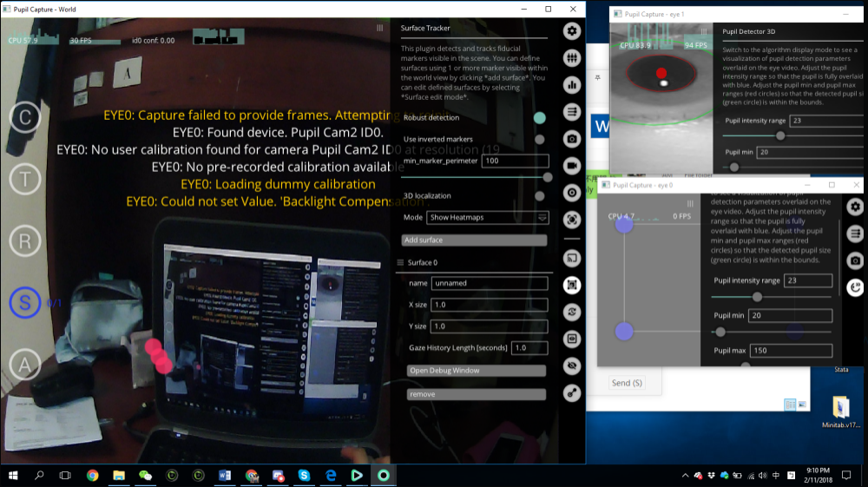Click Gaze History Length seconds field
This screenshot has width=868, height=487.
(529, 348)
